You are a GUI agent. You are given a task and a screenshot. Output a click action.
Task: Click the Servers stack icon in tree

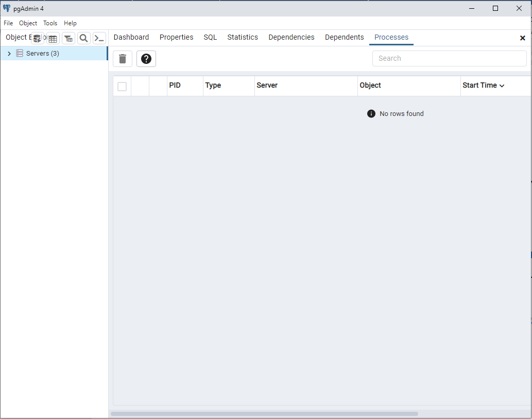[20, 53]
